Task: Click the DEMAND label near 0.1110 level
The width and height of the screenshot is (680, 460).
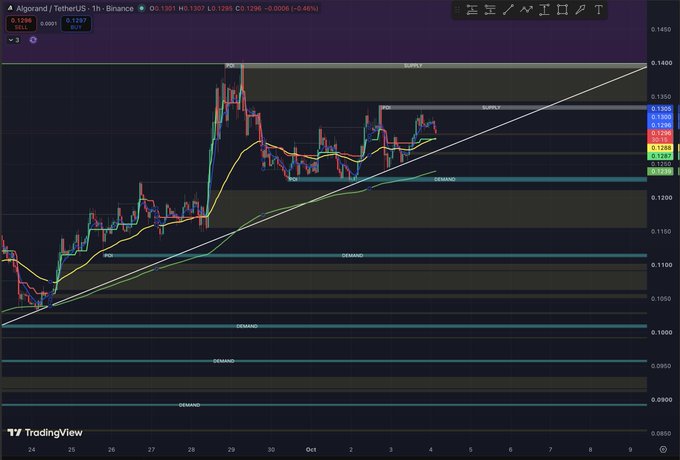Action: coord(352,255)
